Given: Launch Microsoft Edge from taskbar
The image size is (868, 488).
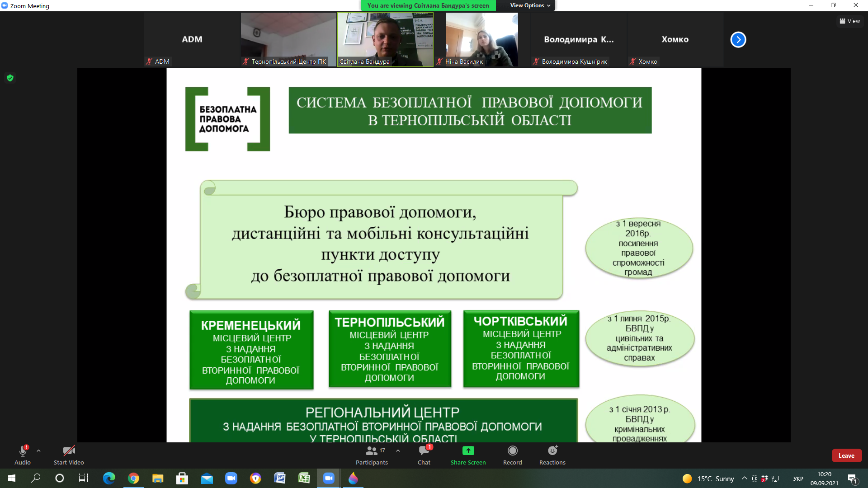Looking at the screenshot, I should point(109,478).
